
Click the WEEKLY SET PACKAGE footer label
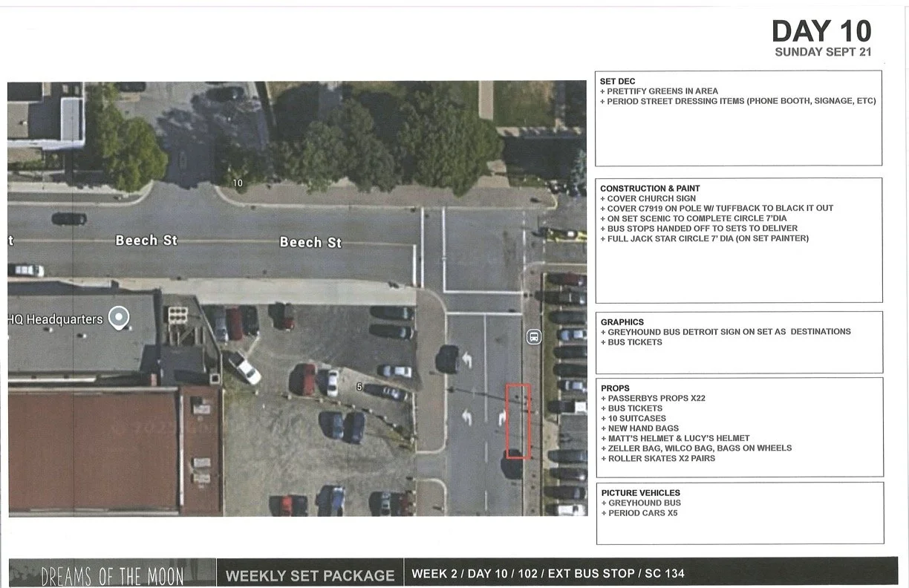coord(310,575)
